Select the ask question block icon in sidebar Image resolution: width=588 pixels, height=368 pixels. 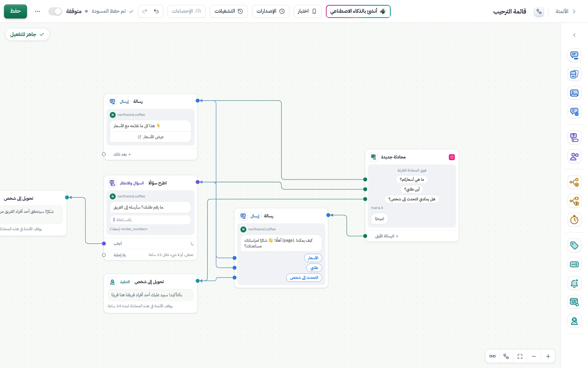(574, 138)
